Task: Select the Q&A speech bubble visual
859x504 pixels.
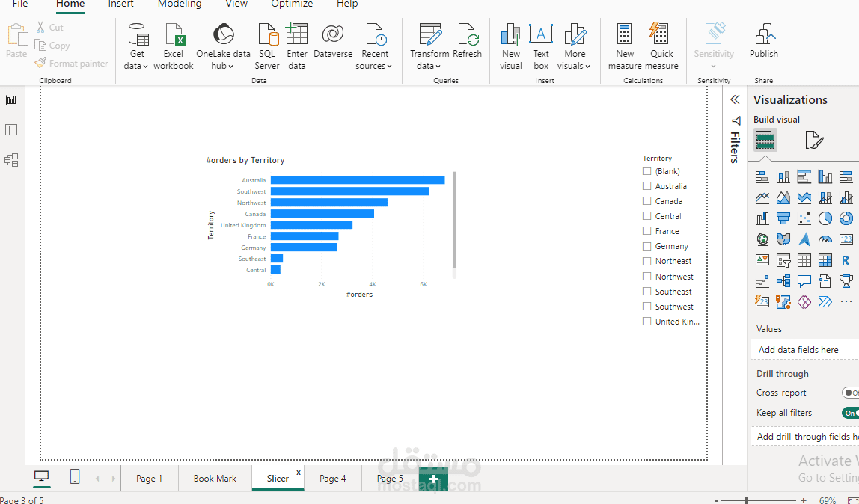Action: [804, 280]
